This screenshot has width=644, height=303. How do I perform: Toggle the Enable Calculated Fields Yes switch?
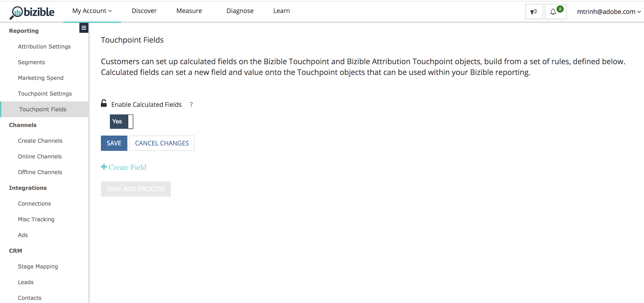tap(121, 121)
